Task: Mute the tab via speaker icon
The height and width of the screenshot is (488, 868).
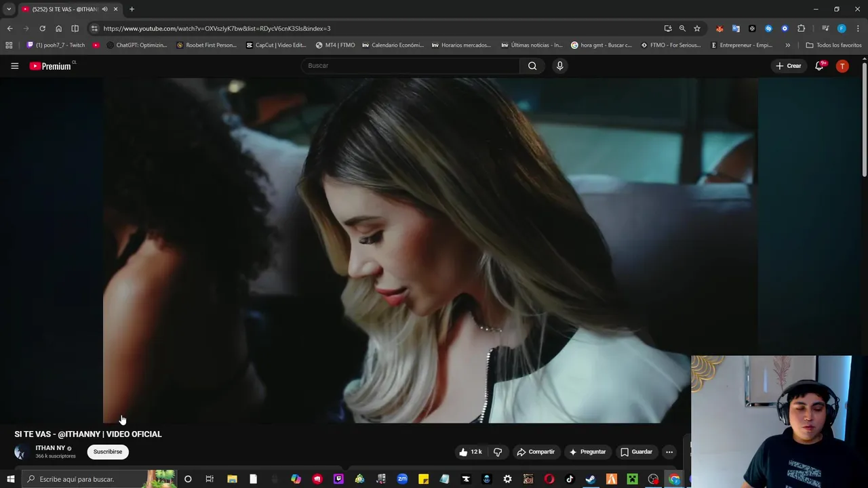Action: pos(104,9)
